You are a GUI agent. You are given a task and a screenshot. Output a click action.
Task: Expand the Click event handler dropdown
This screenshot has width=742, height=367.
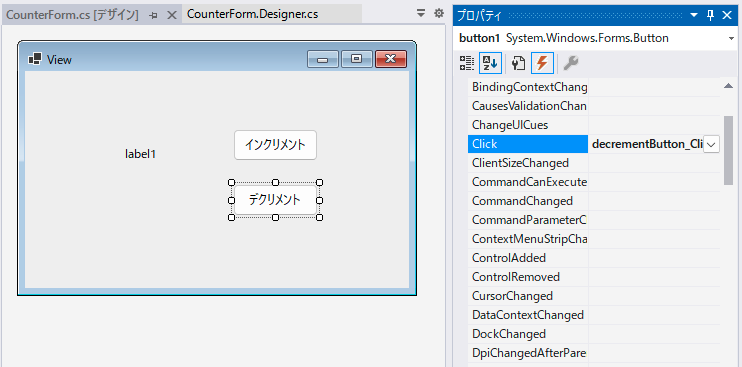[712, 145]
